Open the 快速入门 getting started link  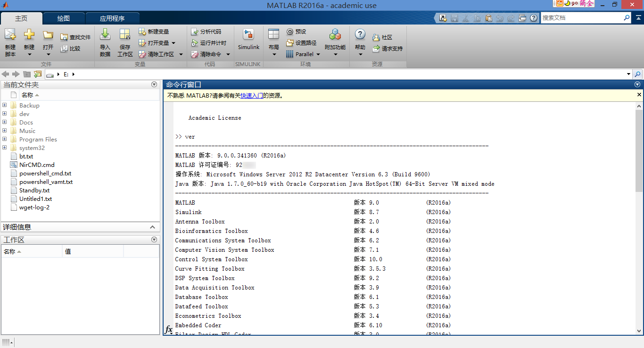pos(252,96)
